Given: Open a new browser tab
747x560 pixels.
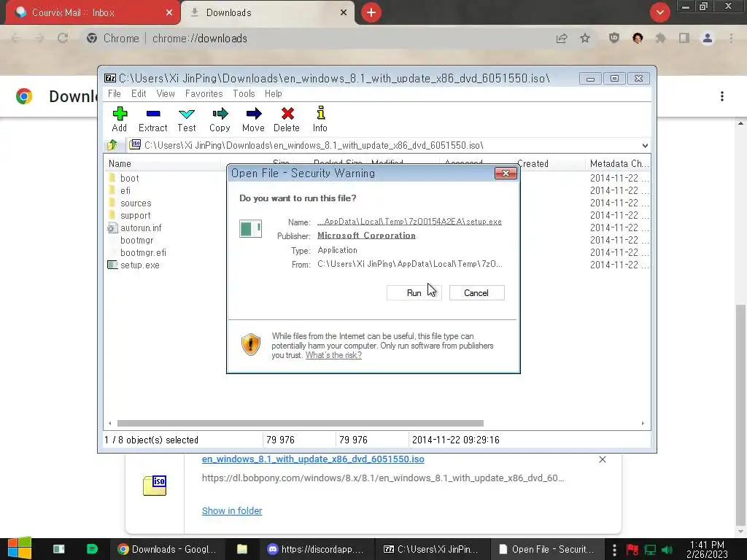Looking at the screenshot, I should tap(371, 12).
